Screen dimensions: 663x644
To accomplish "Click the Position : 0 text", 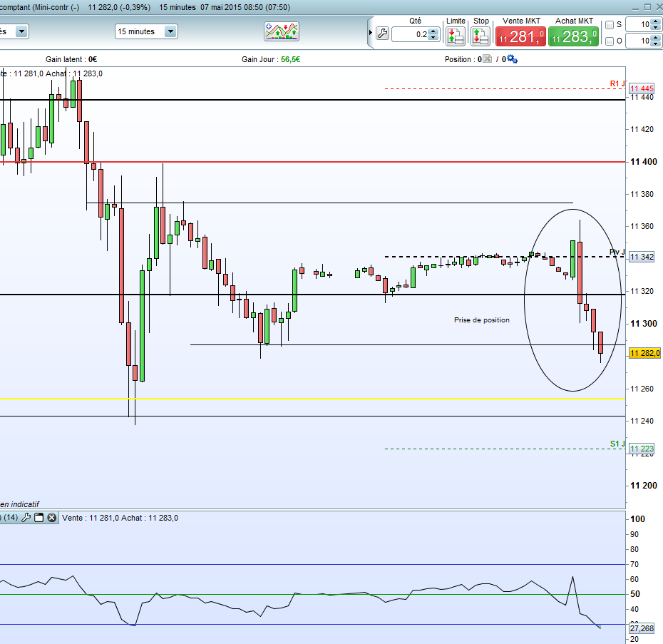I will click(x=463, y=59).
